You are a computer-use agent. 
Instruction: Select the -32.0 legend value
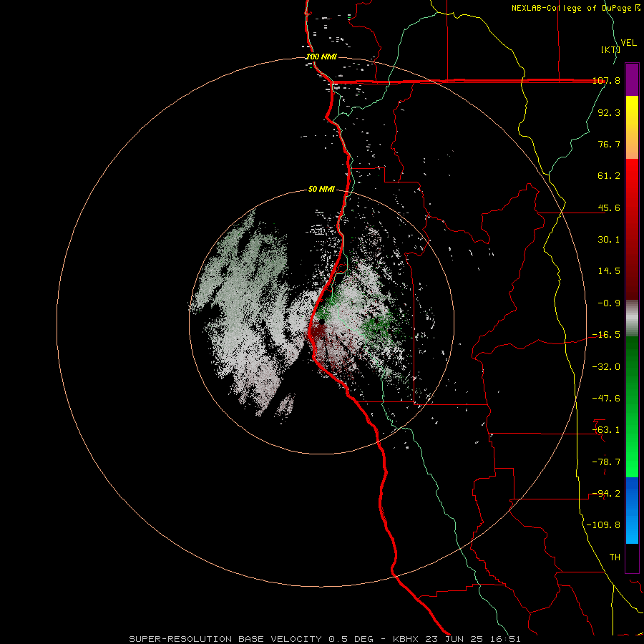[x=606, y=367]
